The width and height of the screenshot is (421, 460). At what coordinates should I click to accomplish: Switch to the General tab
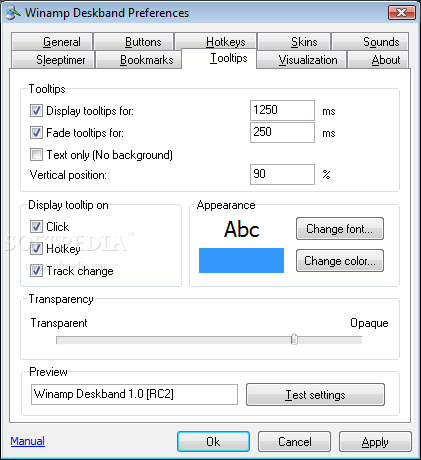tap(52, 42)
